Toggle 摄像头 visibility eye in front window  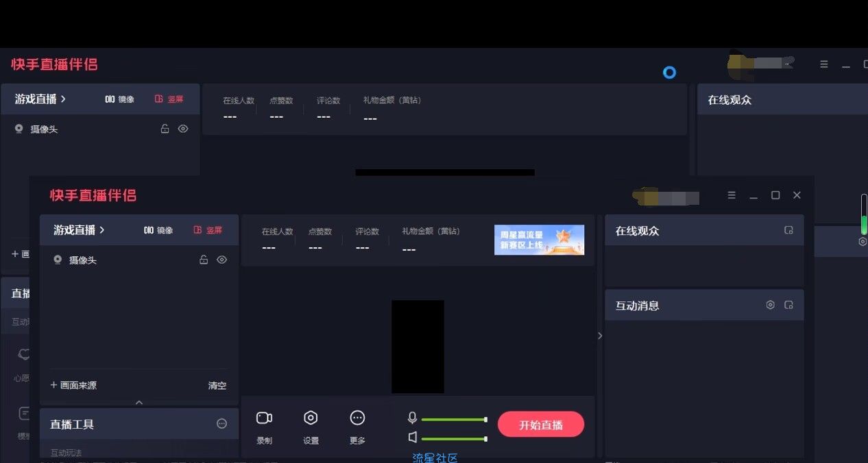(x=221, y=260)
